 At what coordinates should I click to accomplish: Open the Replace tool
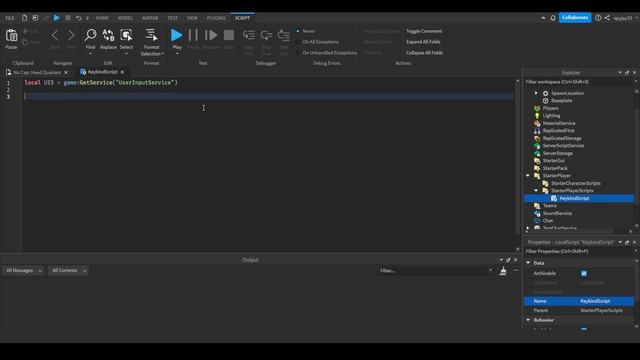pyautogui.click(x=108, y=35)
